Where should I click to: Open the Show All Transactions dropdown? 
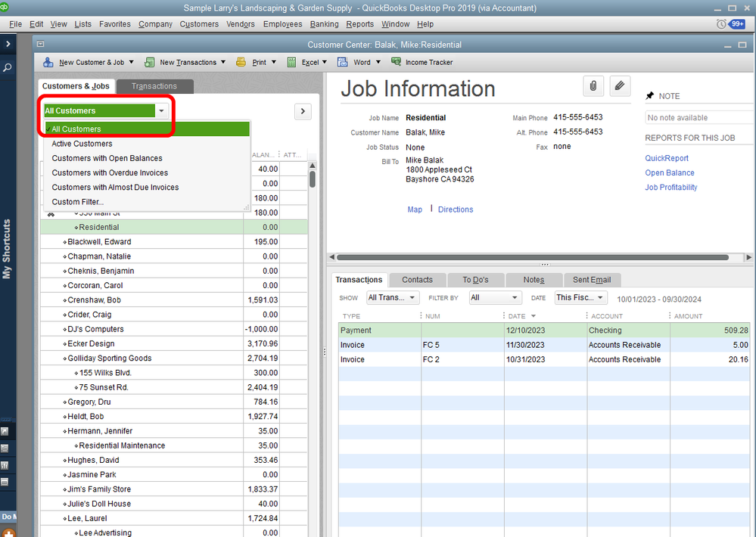(393, 298)
